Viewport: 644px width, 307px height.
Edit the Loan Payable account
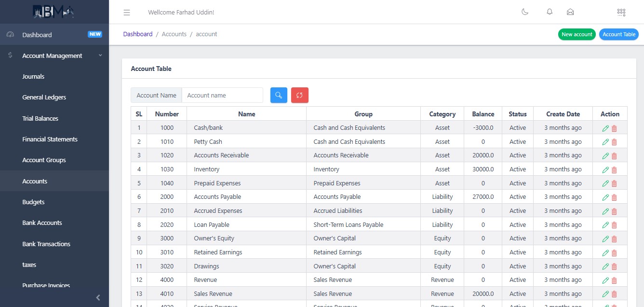click(605, 225)
